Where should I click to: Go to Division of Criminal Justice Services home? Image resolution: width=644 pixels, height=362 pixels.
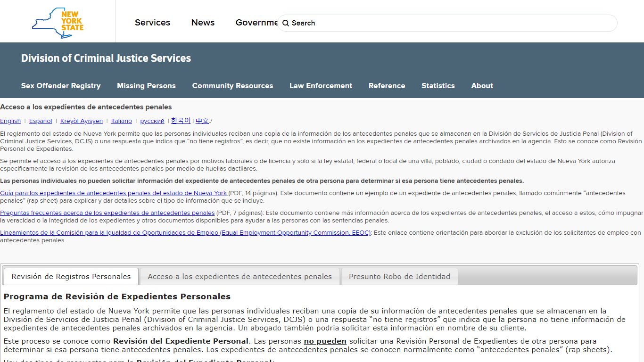[x=106, y=58]
